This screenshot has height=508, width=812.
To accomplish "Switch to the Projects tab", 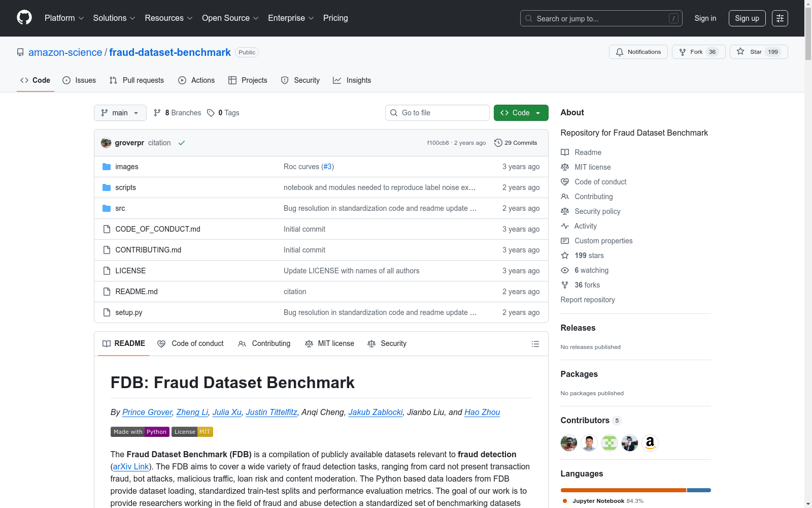I will click(x=248, y=80).
